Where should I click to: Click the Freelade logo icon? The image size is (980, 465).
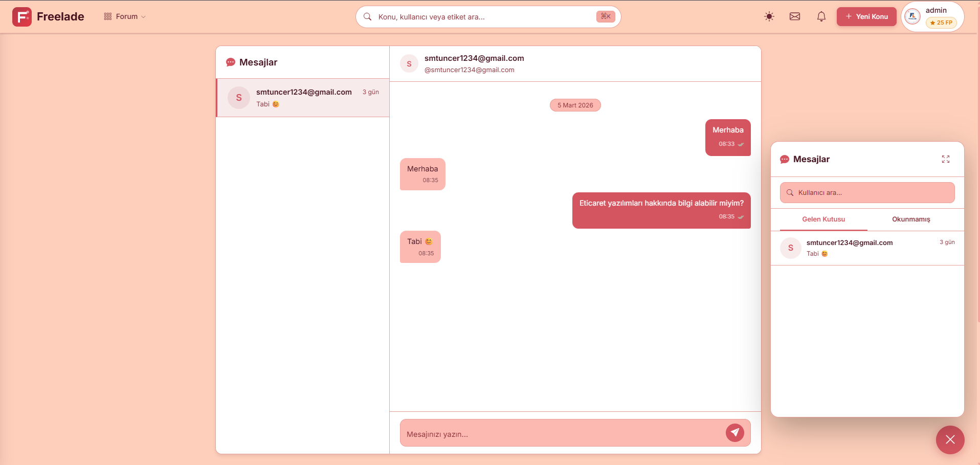click(x=22, y=17)
